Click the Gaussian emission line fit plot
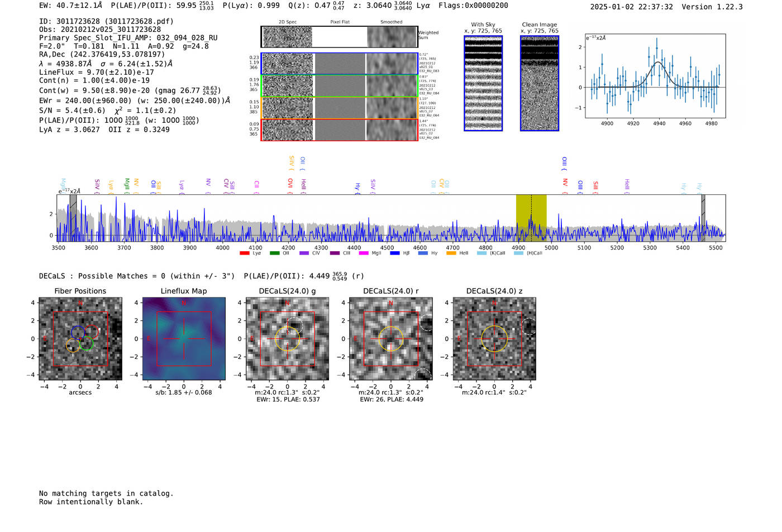This screenshot has width=782, height=532. pyautogui.click(x=655, y=76)
